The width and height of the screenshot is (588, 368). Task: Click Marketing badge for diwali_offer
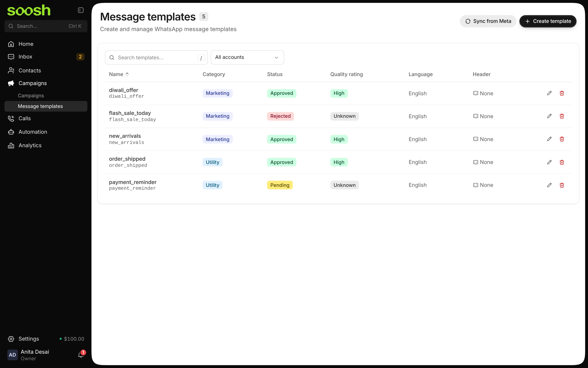(x=217, y=93)
